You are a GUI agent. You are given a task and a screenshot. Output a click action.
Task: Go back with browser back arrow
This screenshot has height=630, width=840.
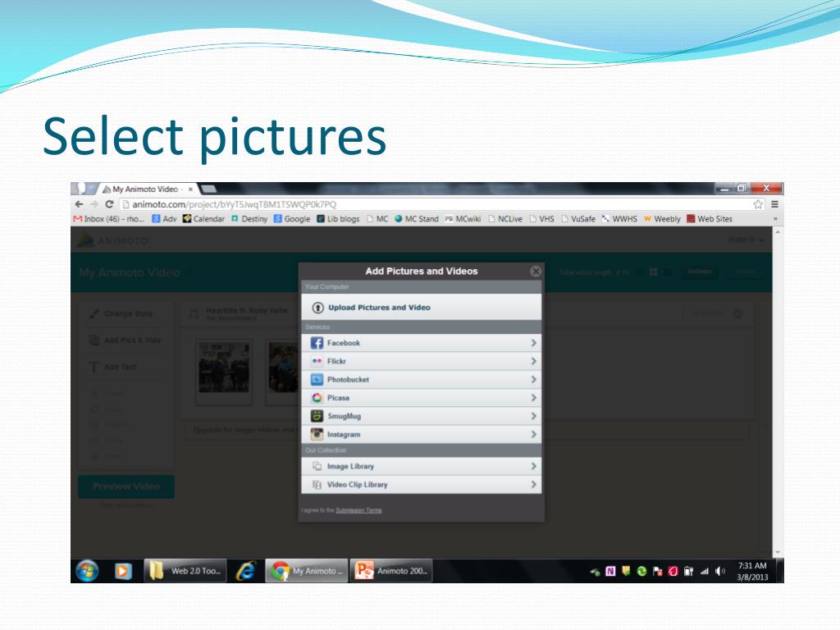coord(79,204)
